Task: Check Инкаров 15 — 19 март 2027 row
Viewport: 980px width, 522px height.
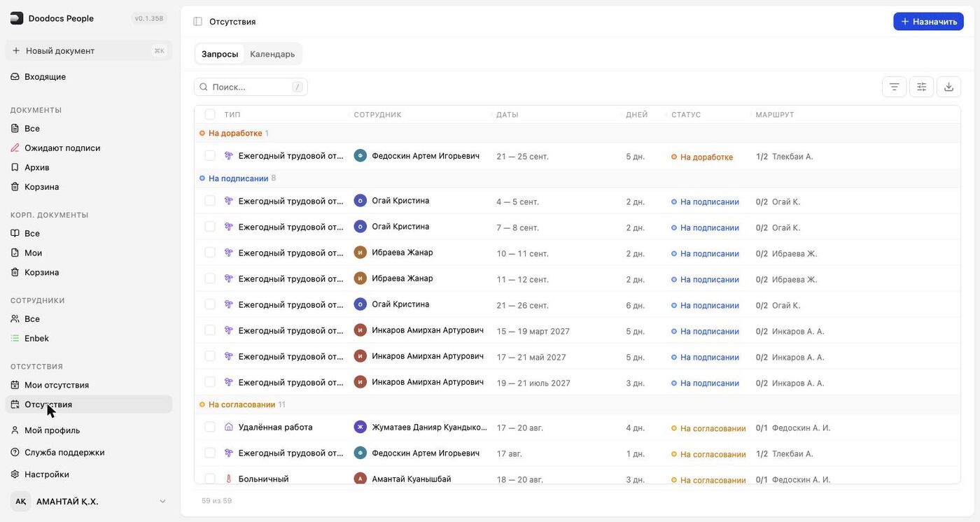Action: pyautogui.click(x=210, y=330)
